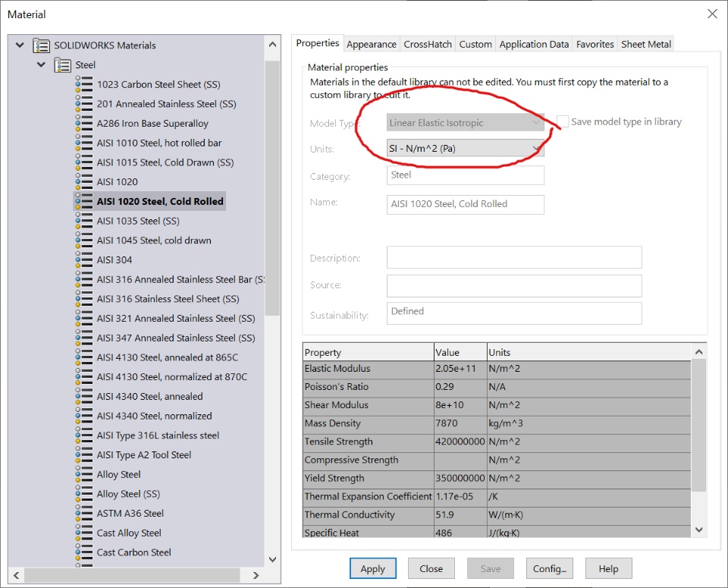The image size is (728, 588).
Task: Click the material icon beside AISI 1015 Steel, Cold Drawn (SS)
Action: (84, 162)
